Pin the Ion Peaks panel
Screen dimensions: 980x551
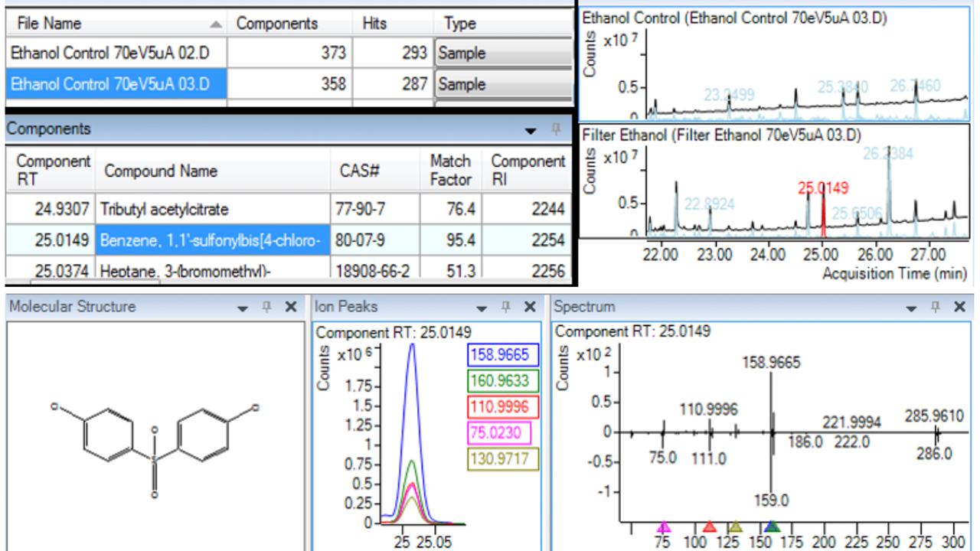(506, 306)
